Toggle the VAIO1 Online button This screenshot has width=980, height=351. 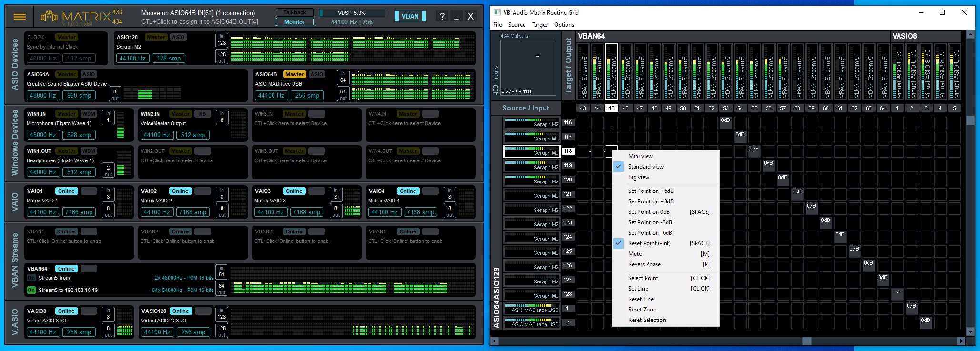tap(66, 191)
